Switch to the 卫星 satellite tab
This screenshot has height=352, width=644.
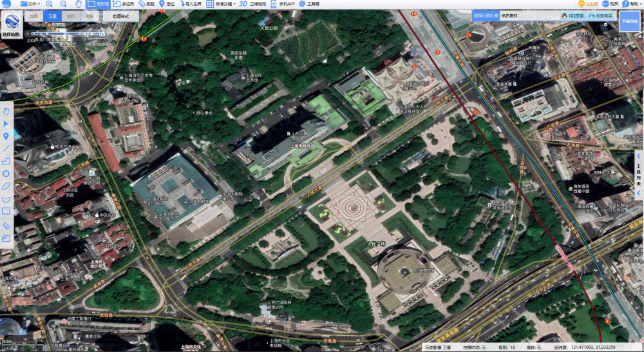pos(52,16)
